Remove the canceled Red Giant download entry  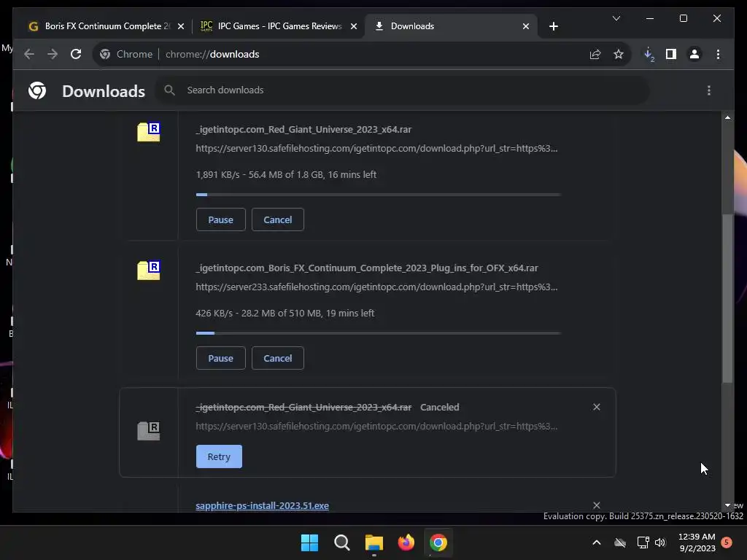597,407
